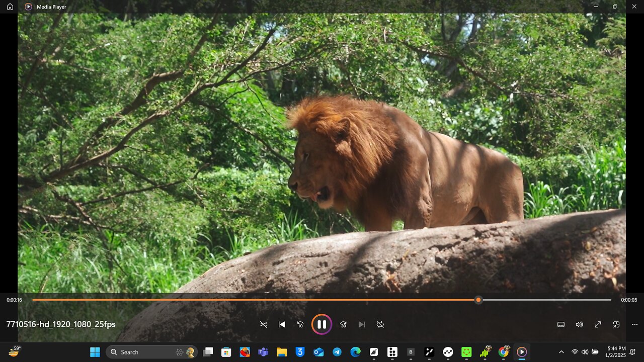Switch to full screen
644x362 pixels.
pyautogui.click(x=598, y=324)
